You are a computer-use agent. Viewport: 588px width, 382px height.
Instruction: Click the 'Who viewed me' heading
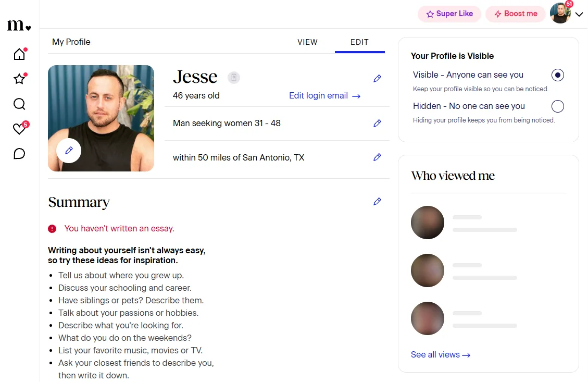tap(453, 176)
